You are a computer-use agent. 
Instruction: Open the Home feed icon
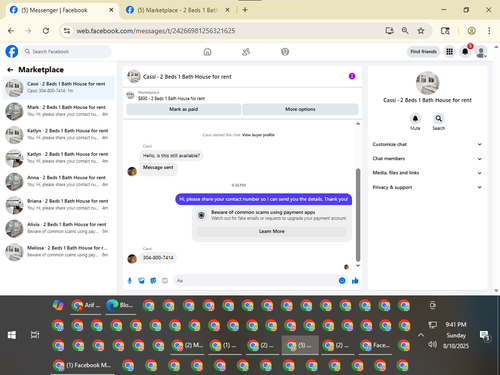[x=207, y=52]
